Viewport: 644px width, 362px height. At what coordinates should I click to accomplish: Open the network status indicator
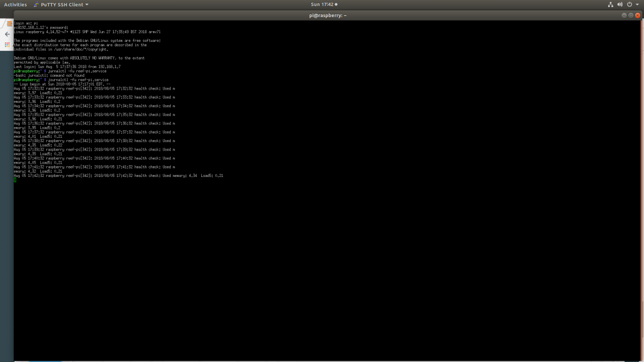(x=610, y=4)
